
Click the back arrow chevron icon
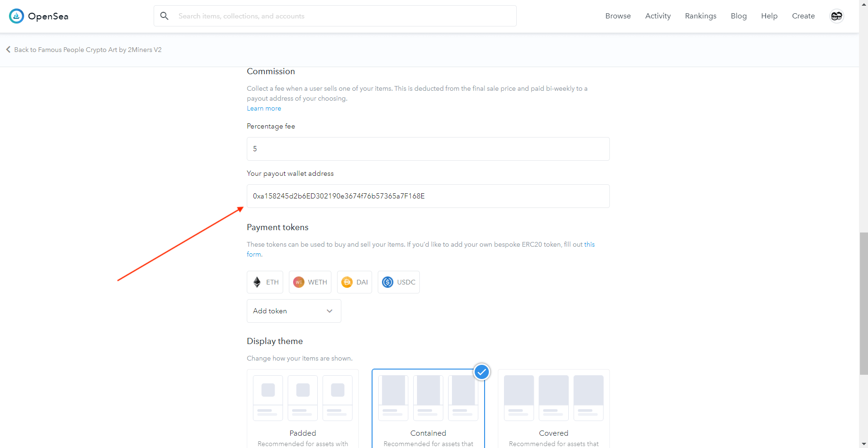[8, 50]
